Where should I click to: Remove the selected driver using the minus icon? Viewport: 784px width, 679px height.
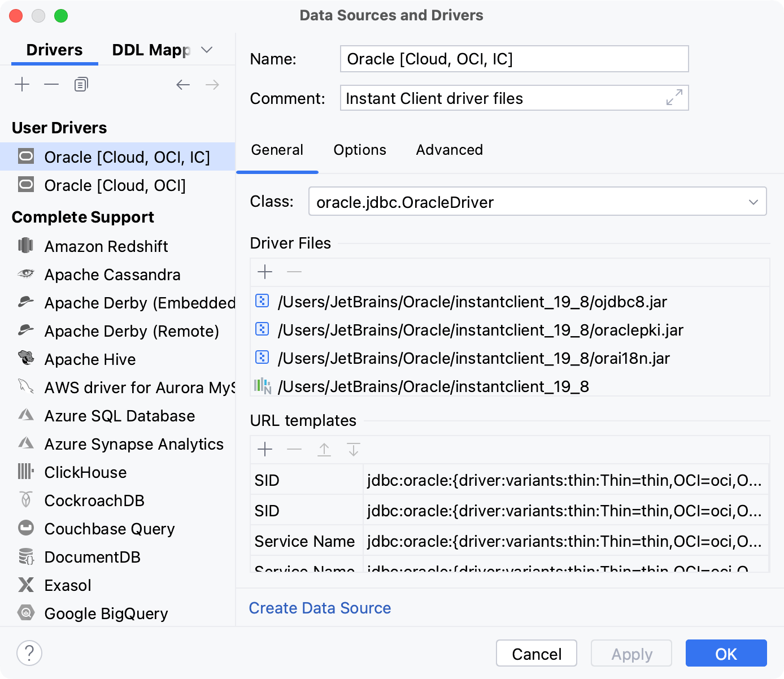[x=51, y=84]
